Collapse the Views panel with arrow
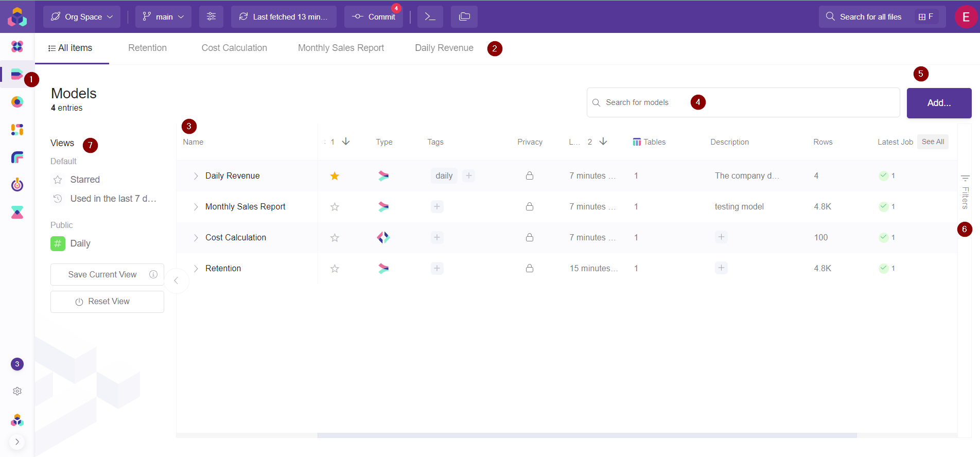The height and width of the screenshot is (457, 980). tap(176, 280)
